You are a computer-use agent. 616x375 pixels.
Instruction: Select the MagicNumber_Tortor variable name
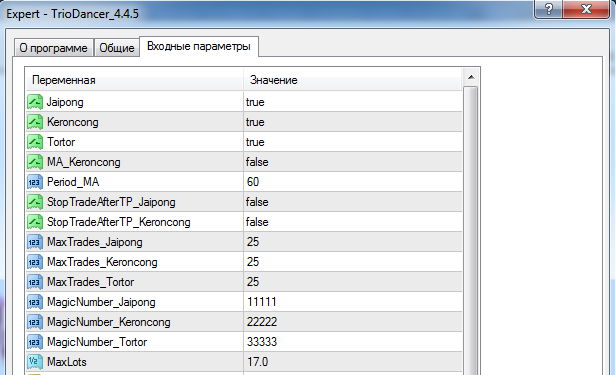[x=97, y=342]
